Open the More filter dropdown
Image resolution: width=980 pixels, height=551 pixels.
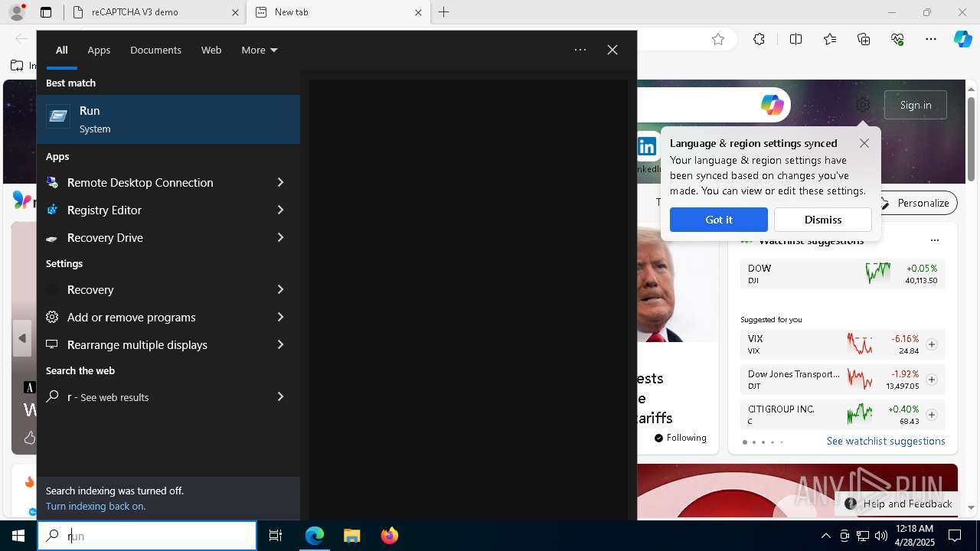pyautogui.click(x=260, y=50)
